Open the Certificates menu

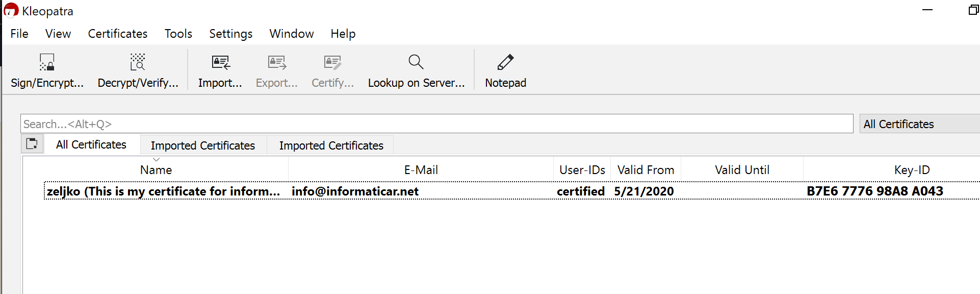[x=118, y=34]
